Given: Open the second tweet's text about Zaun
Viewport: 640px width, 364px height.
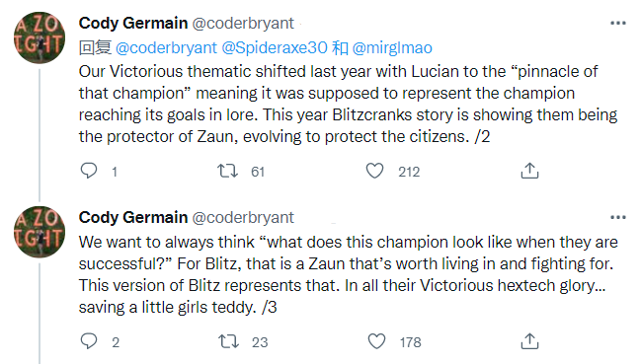Looking at the screenshot, I should (349, 274).
